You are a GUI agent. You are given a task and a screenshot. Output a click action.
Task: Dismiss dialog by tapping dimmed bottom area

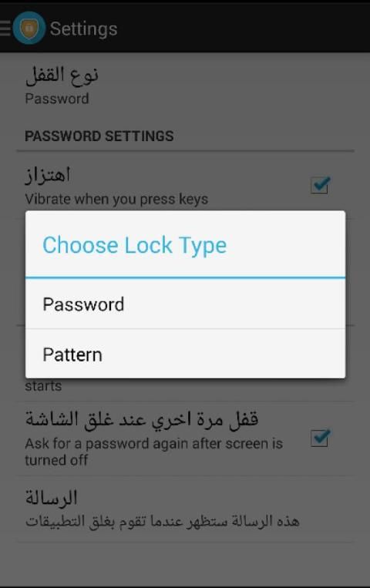pyautogui.click(x=185, y=564)
